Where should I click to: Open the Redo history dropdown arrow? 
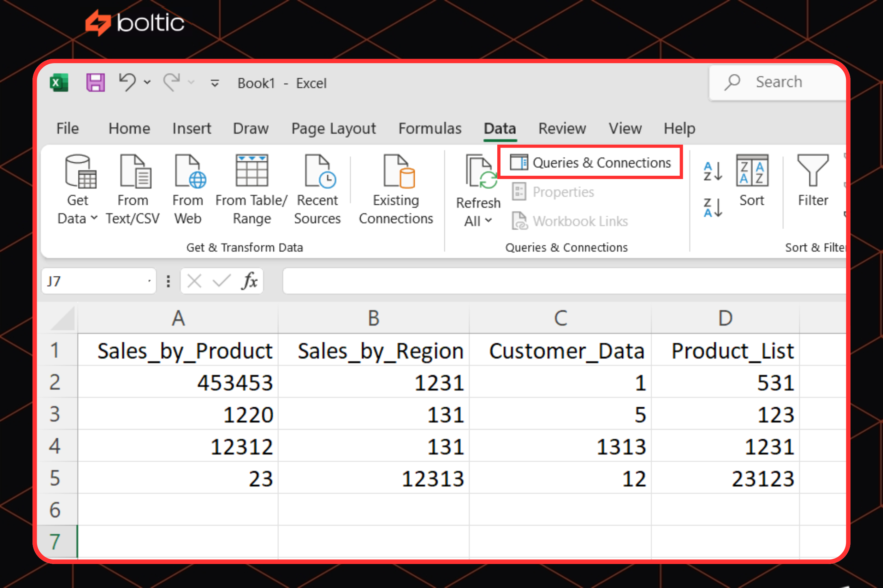tap(191, 83)
